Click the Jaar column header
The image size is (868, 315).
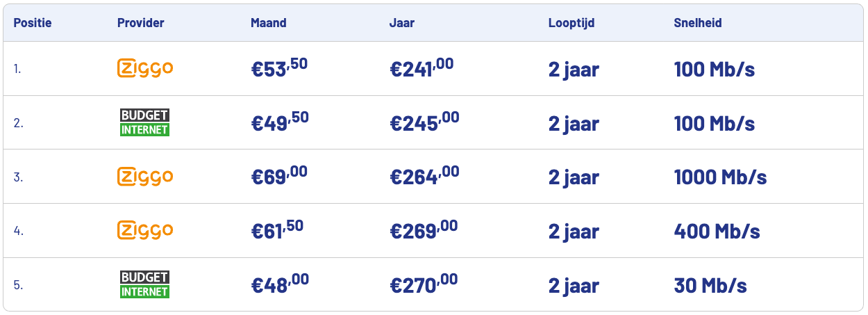(401, 23)
